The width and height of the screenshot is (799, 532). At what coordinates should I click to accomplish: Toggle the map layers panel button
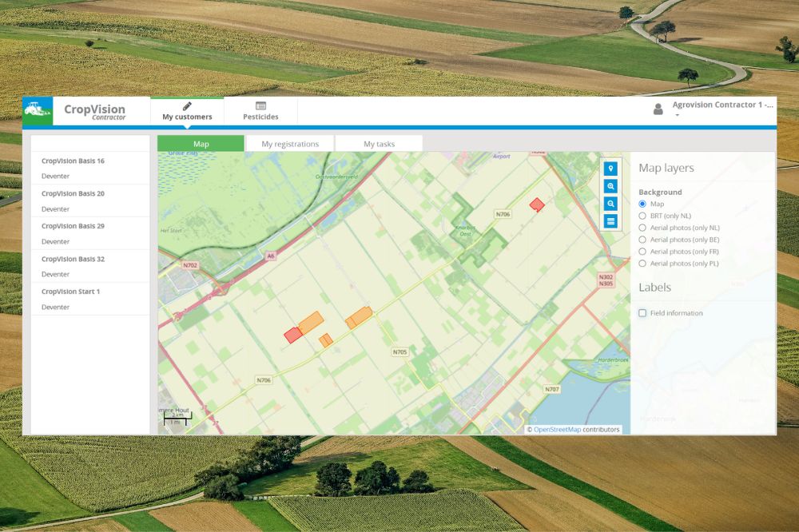point(610,221)
